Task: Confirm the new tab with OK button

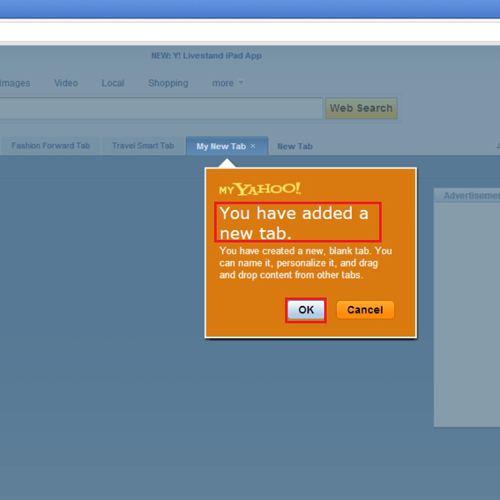Action: 306,310
